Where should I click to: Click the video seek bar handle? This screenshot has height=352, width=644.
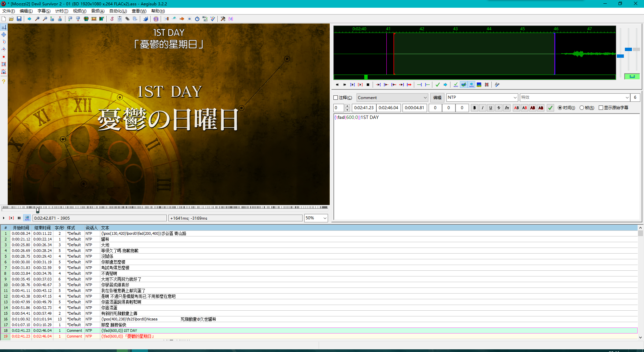coord(38,211)
